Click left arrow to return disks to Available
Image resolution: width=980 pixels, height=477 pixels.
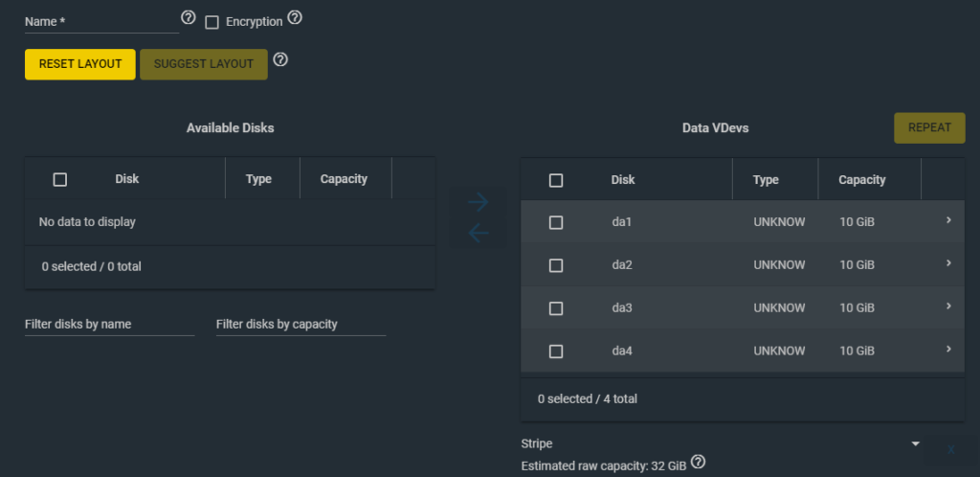479,233
